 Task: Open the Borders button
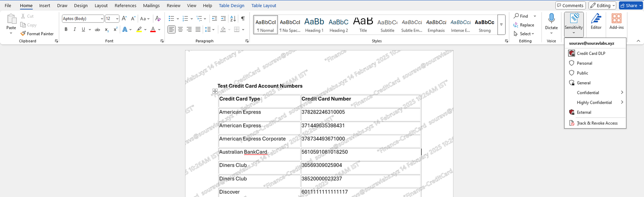[x=237, y=29]
